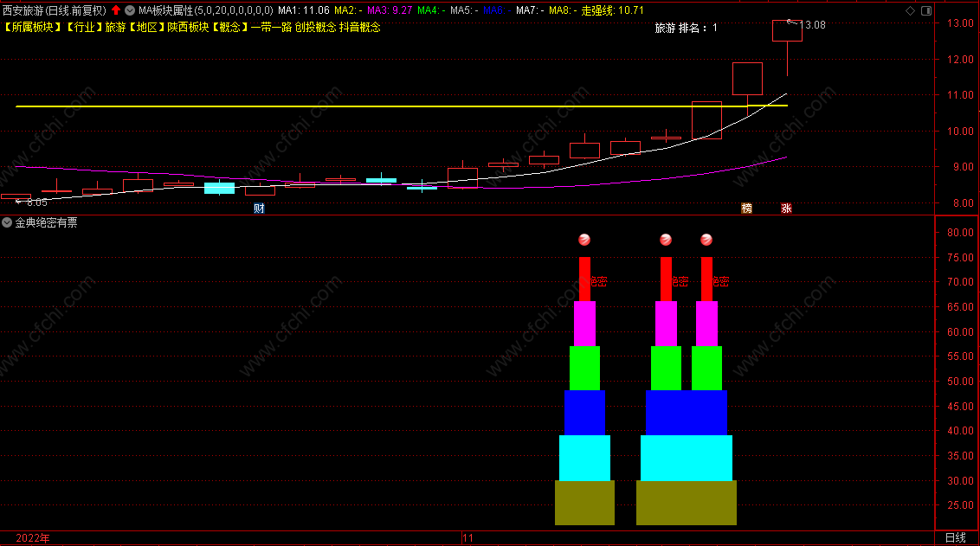Image resolution: width=980 pixels, height=546 pixels.
Task: Click the 创投概念 concept label
Action: (316, 28)
